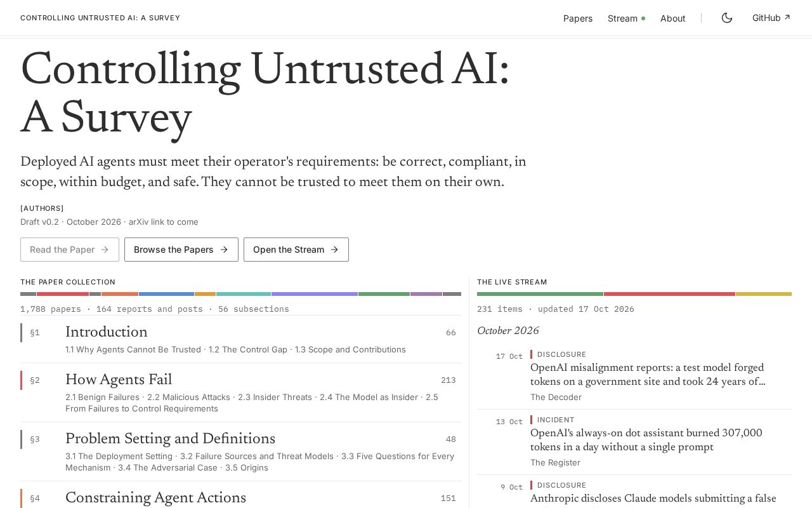812x508 pixels.
Task: Click the Read the Paper button
Action: [x=70, y=250]
